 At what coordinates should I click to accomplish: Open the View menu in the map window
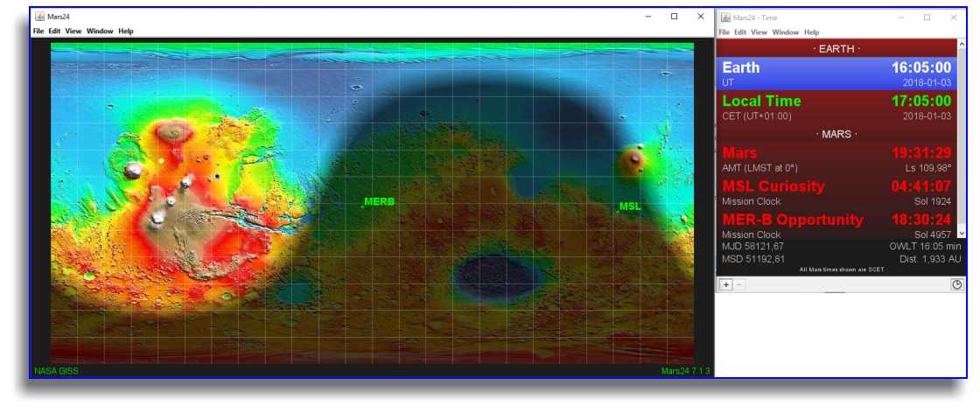click(x=73, y=31)
